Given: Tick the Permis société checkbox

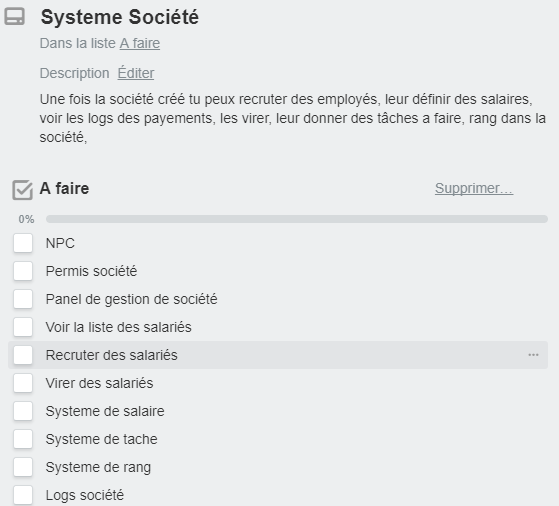Looking at the screenshot, I should pyautogui.click(x=23, y=271).
